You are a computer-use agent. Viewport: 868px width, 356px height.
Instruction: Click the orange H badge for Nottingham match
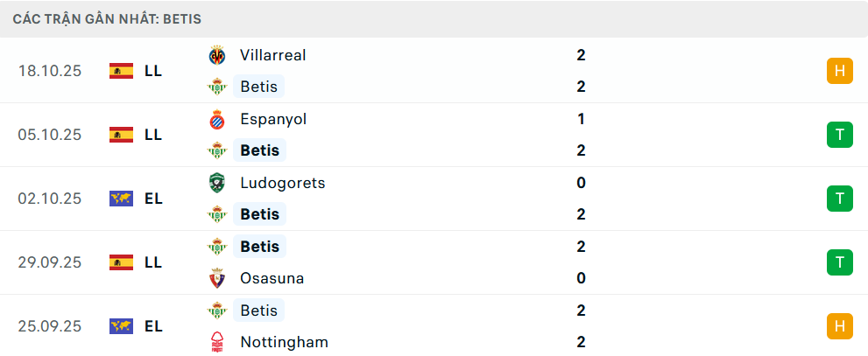click(839, 326)
